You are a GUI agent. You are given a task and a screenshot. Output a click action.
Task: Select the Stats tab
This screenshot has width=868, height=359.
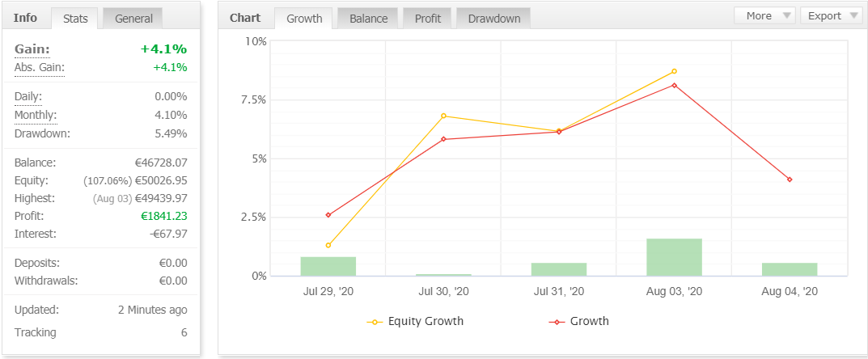(75, 19)
